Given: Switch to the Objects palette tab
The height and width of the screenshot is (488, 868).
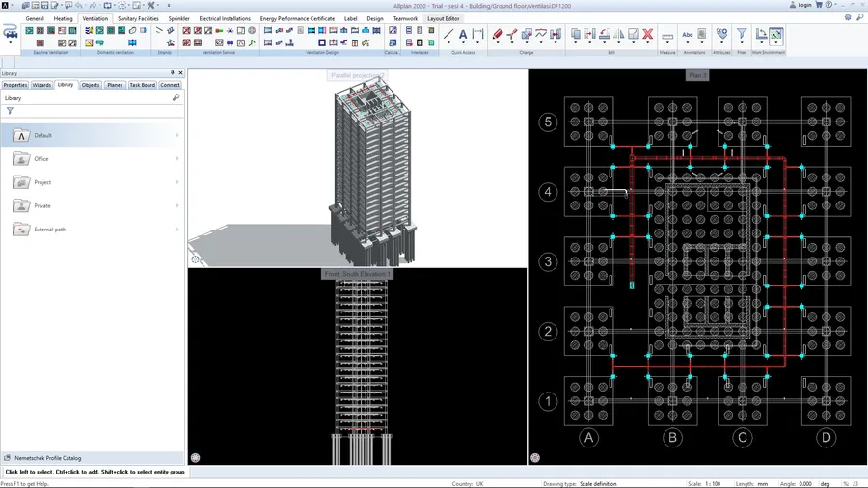Looking at the screenshot, I should pos(91,85).
